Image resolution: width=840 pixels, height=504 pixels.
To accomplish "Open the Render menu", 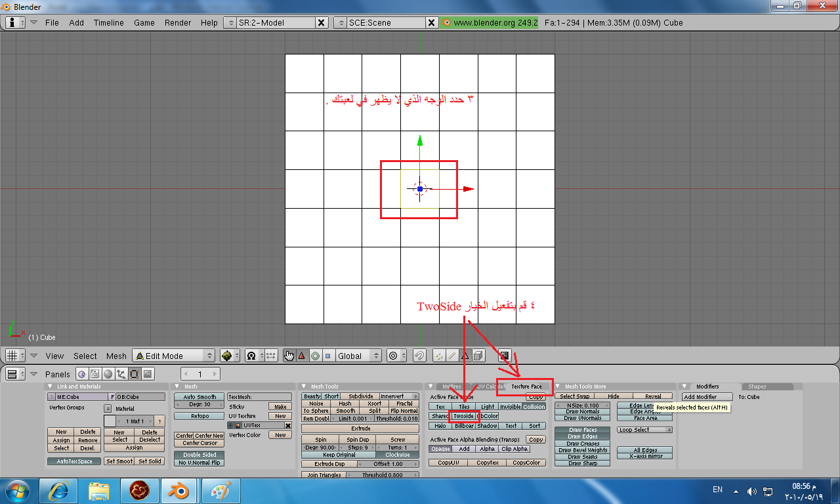I will [x=178, y=22].
